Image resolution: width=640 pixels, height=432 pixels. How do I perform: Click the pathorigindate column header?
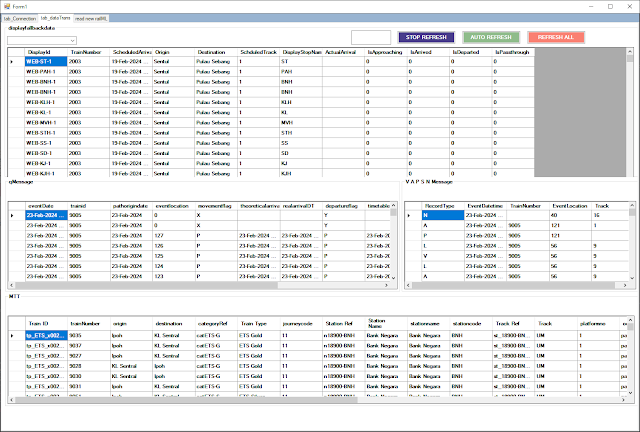click(x=131, y=206)
